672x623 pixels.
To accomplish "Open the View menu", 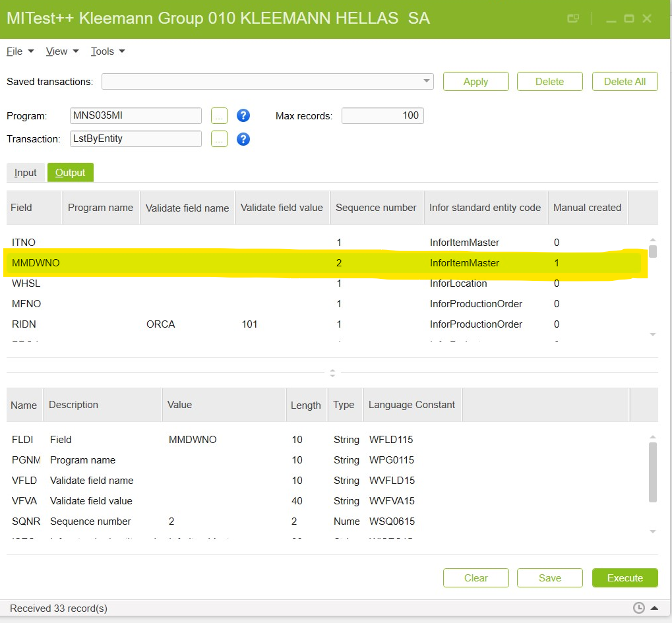I will tap(62, 51).
